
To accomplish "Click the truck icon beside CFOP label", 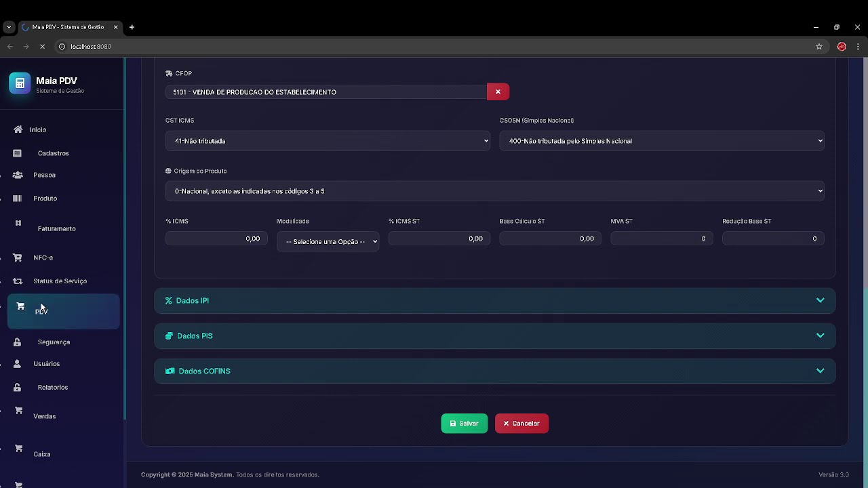I will point(169,73).
